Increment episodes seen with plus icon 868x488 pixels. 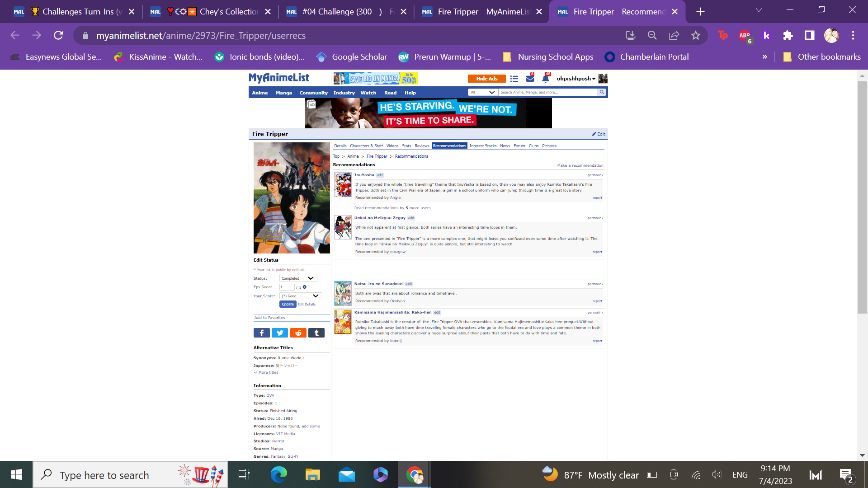(305, 287)
